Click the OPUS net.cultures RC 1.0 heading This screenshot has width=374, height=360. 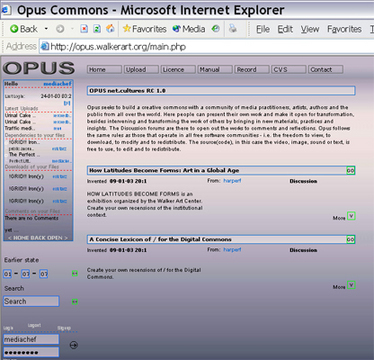221,91
